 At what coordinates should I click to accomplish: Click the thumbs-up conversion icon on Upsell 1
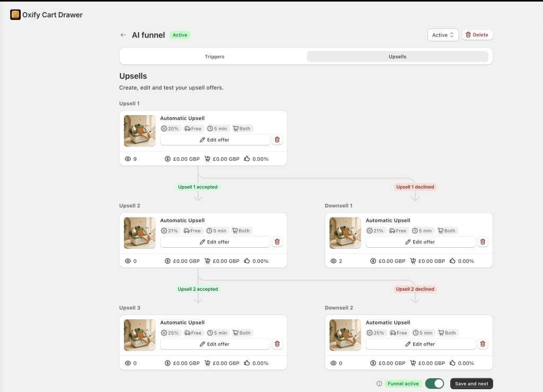247,159
